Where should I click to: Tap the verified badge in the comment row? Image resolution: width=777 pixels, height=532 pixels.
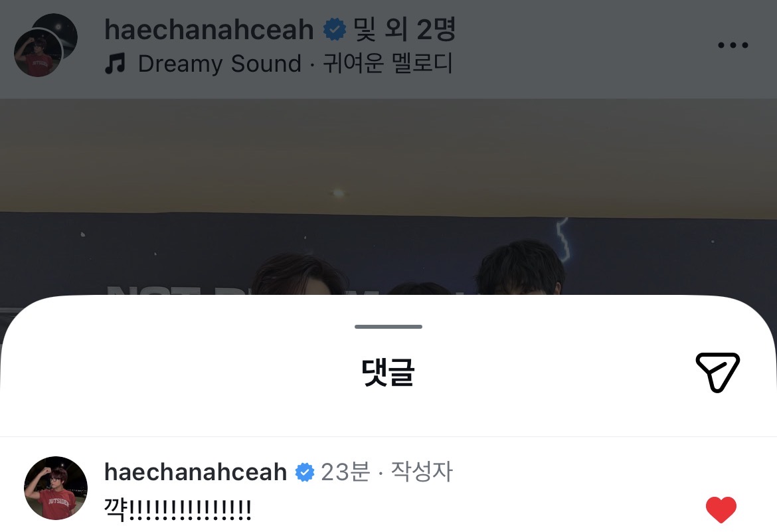tap(304, 472)
